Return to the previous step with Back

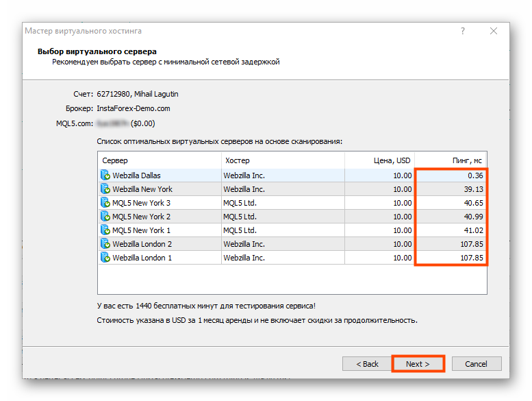coord(367,364)
